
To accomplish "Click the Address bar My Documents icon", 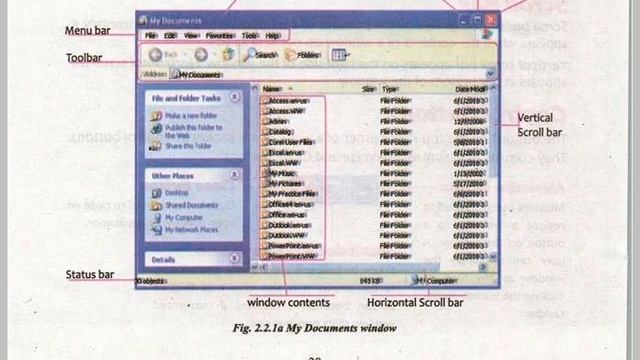I will [x=174, y=74].
